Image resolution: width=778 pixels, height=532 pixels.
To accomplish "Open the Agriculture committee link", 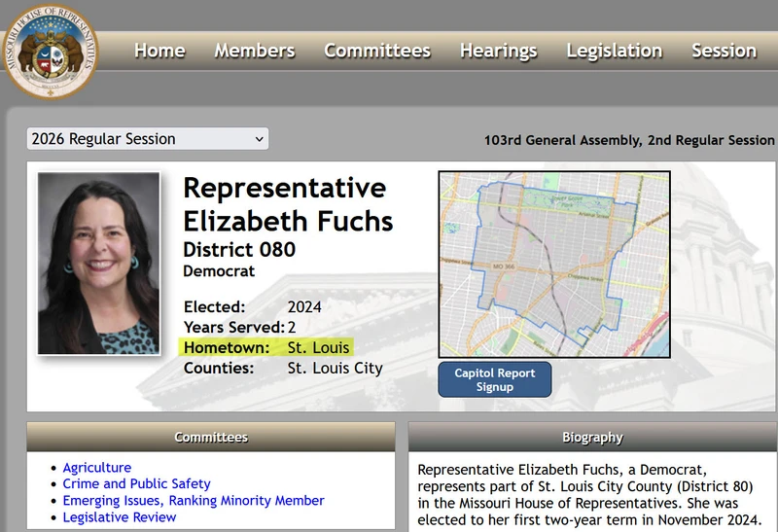I will coord(96,468).
